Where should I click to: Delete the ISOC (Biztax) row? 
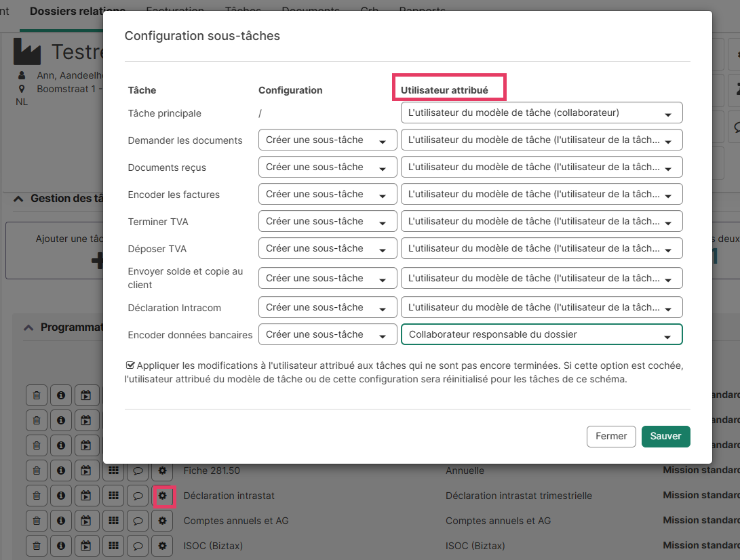37,545
